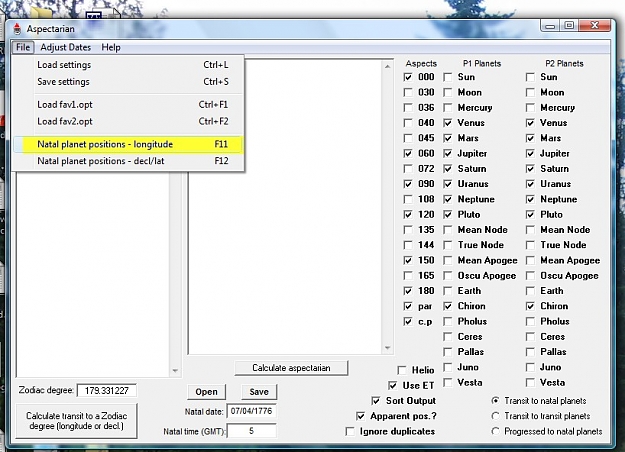Choose Save settings menu entry
This screenshot has height=452, width=625.
[x=128, y=82]
